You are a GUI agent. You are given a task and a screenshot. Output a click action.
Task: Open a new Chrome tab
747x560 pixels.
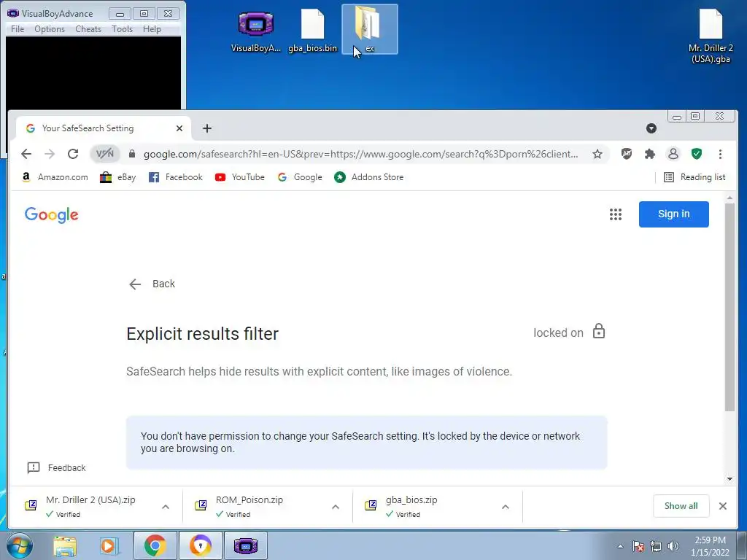pos(206,128)
